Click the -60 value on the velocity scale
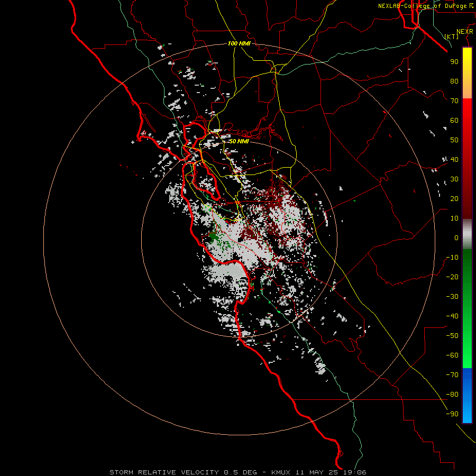 point(452,355)
